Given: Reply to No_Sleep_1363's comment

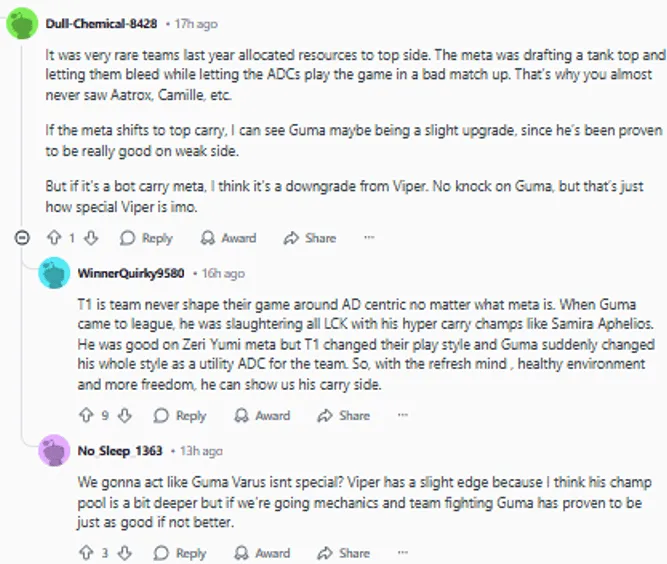Looking at the screenshot, I should [x=181, y=552].
